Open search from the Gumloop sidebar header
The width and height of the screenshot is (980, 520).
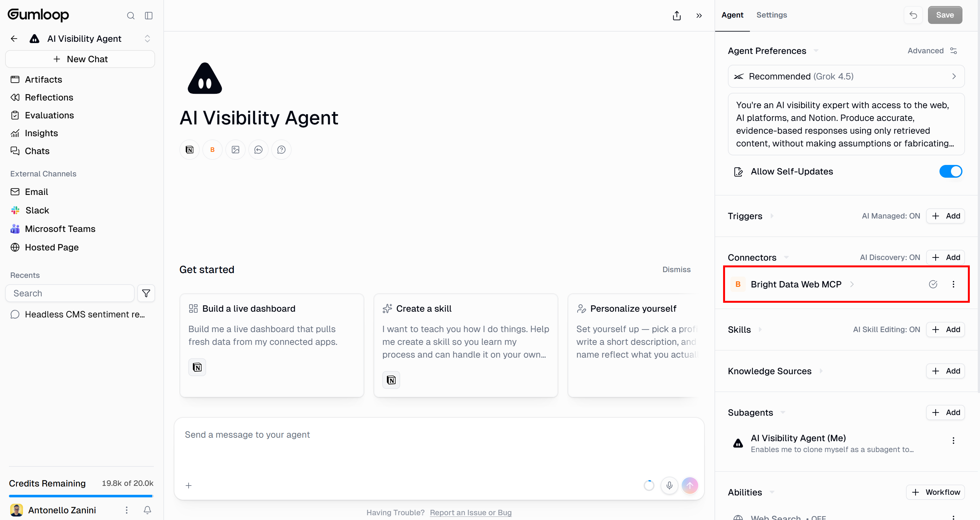pos(131,16)
